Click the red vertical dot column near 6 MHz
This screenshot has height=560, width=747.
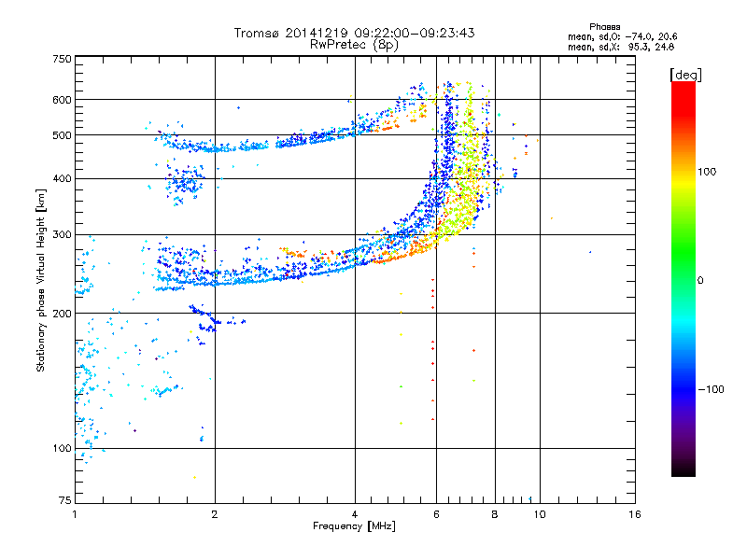(432, 349)
